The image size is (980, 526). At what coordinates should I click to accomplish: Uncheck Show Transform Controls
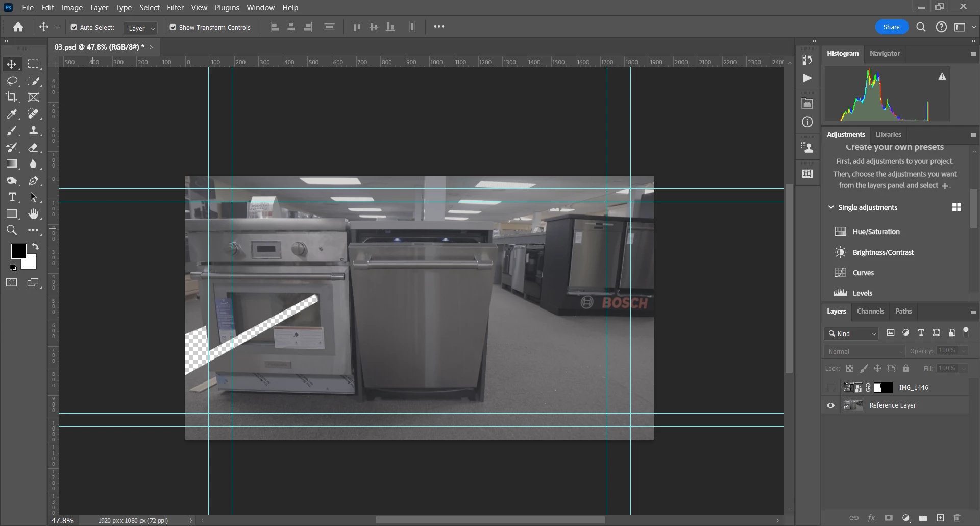tap(173, 27)
